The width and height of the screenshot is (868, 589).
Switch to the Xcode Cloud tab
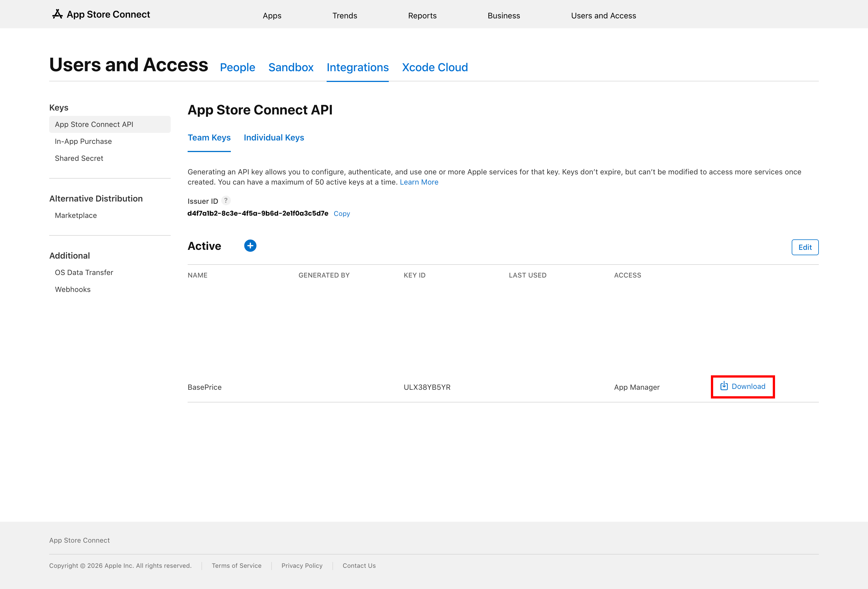click(435, 67)
